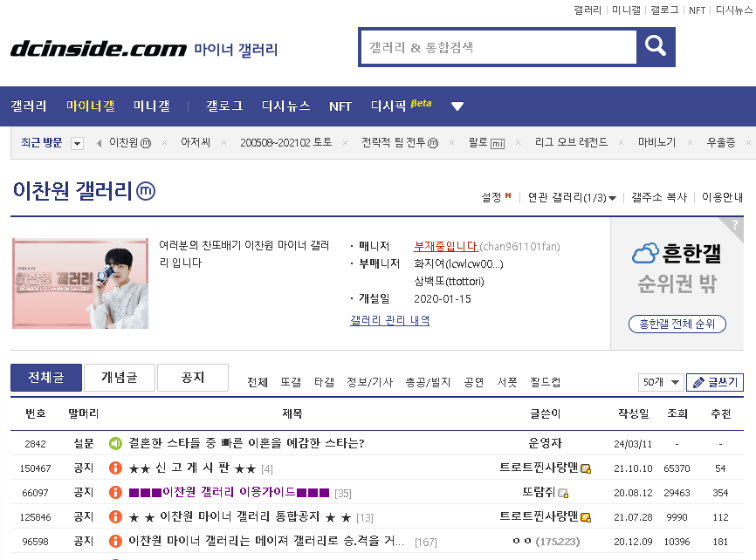The image size is (756, 560).
Task: Click the speaker icon on the survey post
Action: (115, 443)
